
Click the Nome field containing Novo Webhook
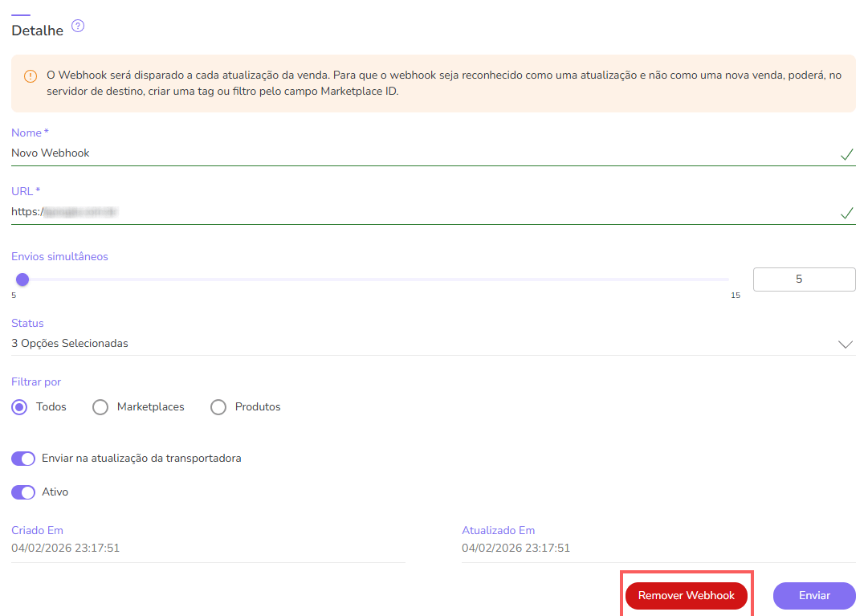[x=321, y=153]
